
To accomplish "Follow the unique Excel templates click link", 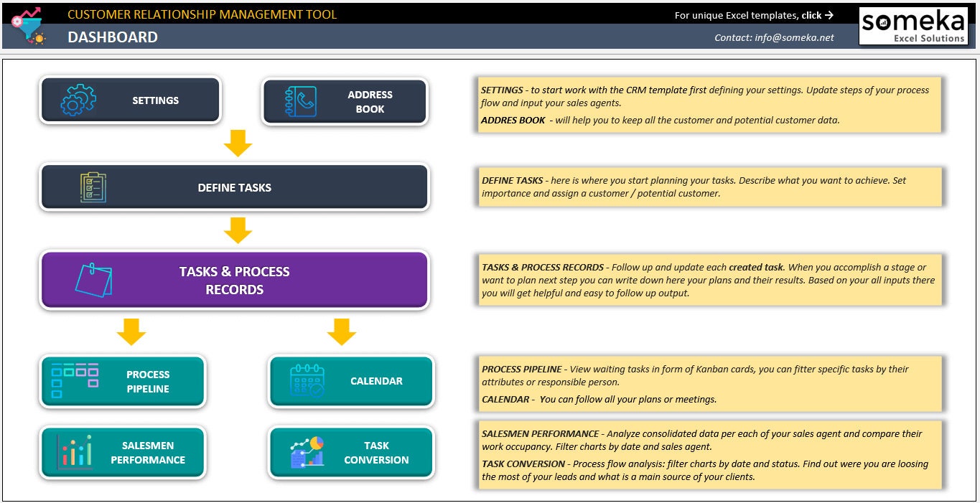I will 754,14.
